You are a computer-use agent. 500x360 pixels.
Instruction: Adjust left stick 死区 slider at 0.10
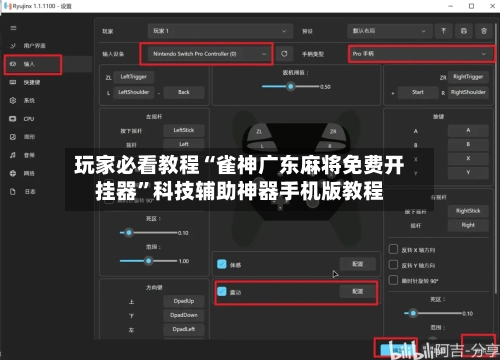pyautogui.click(x=129, y=232)
